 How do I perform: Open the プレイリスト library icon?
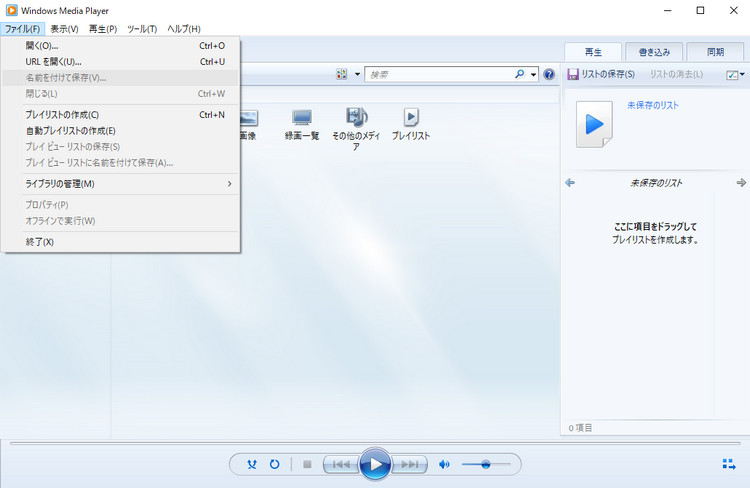tap(411, 124)
